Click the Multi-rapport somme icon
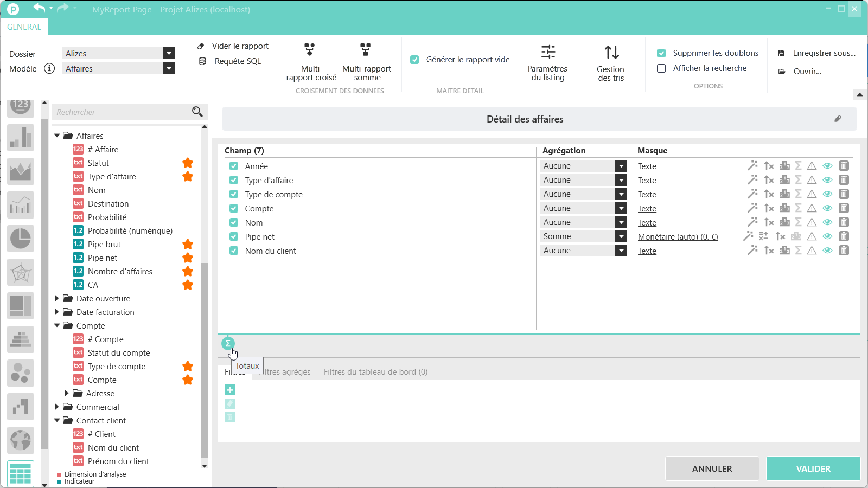Viewport: 868px width, 488px height. [366, 50]
